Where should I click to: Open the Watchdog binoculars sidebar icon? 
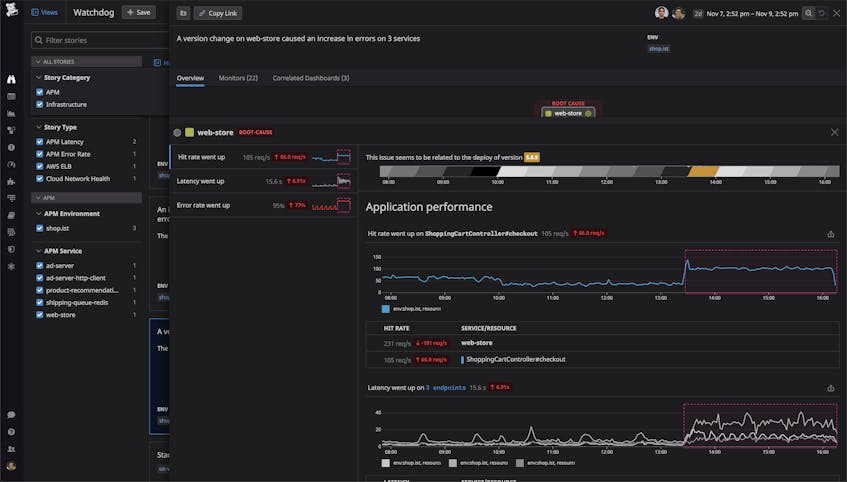[11, 79]
